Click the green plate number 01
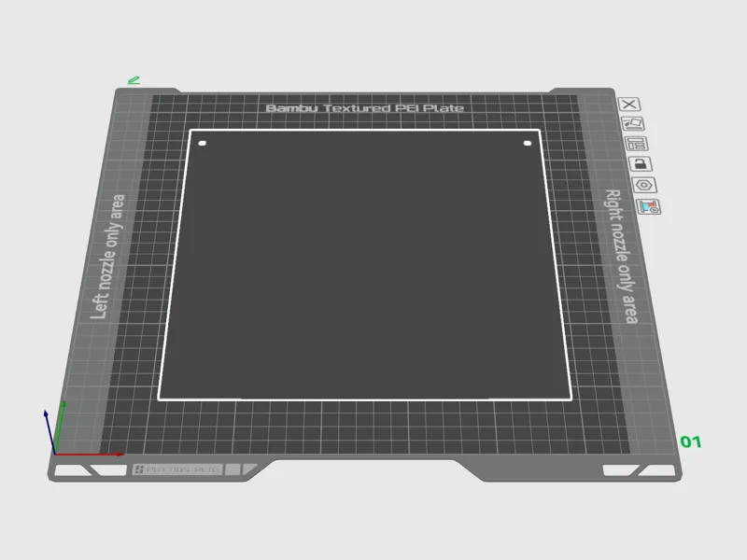Screen dimensions: 747x560 (x=690, y=441)
